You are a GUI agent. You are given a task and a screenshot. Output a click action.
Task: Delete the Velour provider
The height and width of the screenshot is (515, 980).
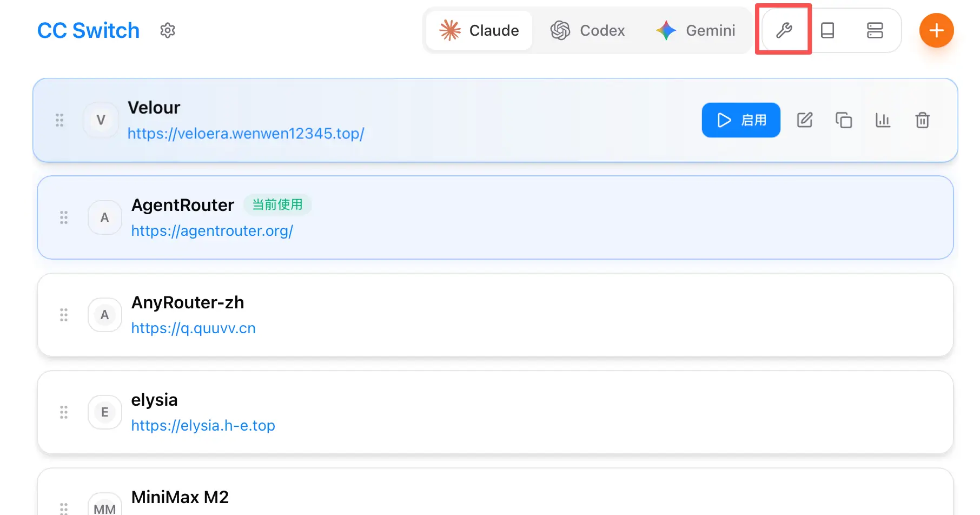coord(922,120)
